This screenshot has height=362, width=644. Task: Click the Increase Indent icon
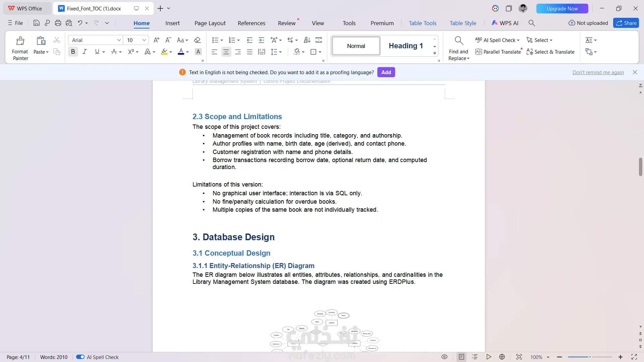[261, 40]
